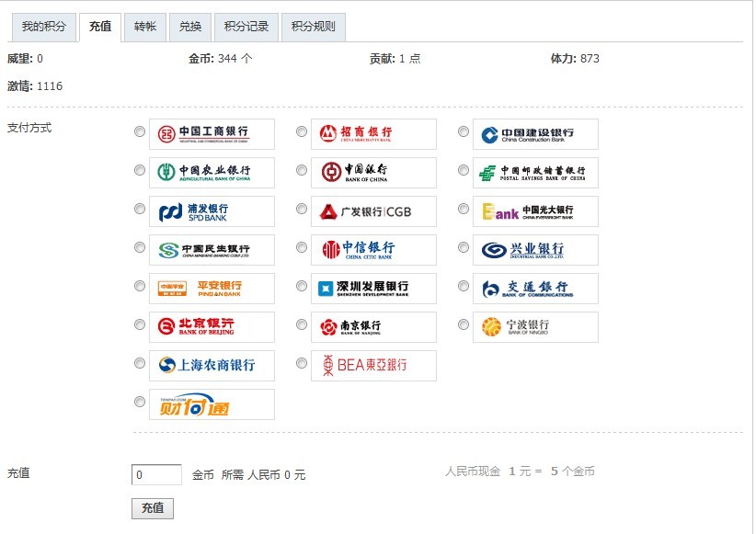Click the 财付通 Tenpay logo
This screenshot has width=756, height=534.
click(212, 403)
